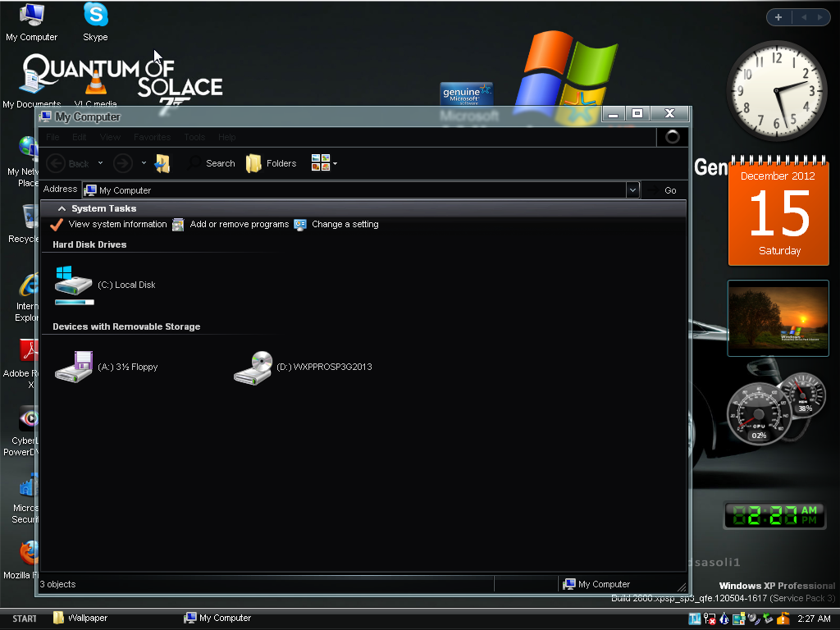Viewport: 840px width, 630px height.
Task: Open the Help menu
Action: tap(226, 137)
